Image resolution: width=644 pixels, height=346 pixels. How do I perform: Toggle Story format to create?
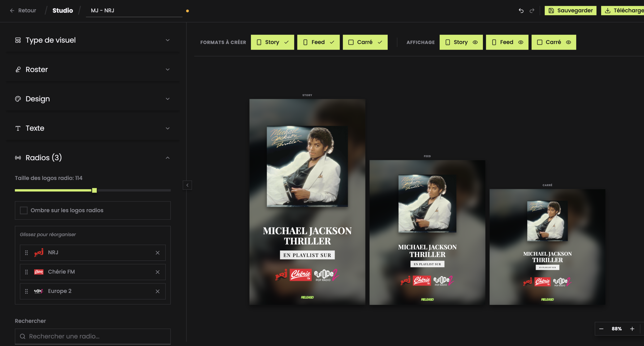(x=272, y=42)
